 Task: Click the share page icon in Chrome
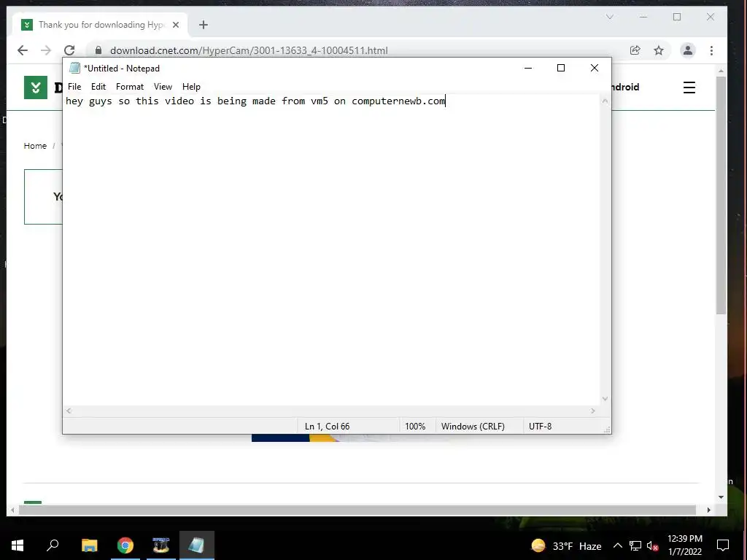pos(635,50)
